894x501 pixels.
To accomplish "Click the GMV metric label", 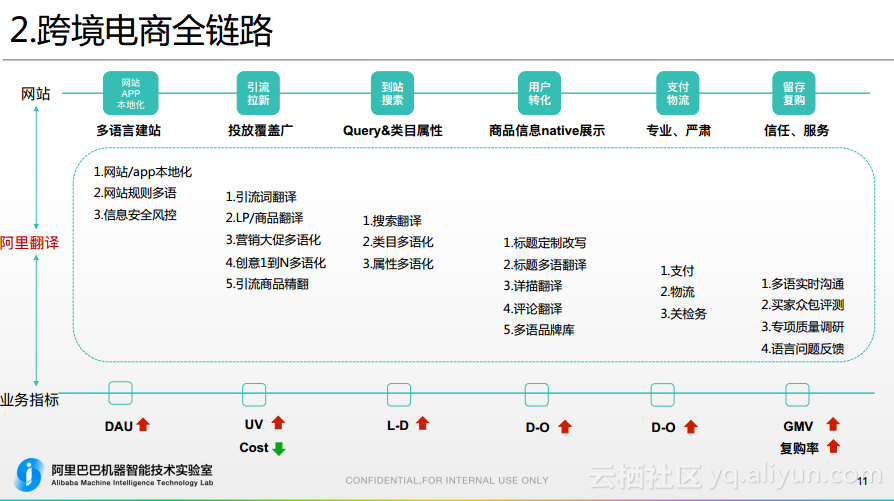I will pos(798,426).
